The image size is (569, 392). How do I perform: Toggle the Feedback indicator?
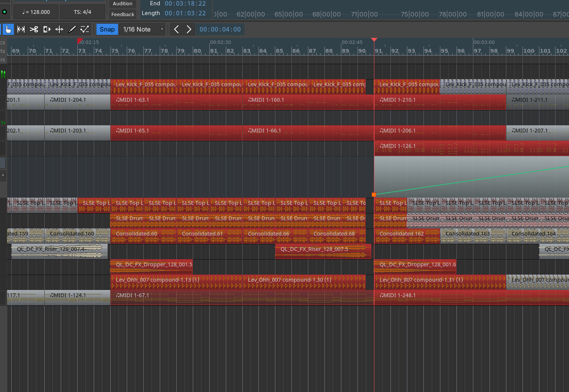click(x=123, y=14)
